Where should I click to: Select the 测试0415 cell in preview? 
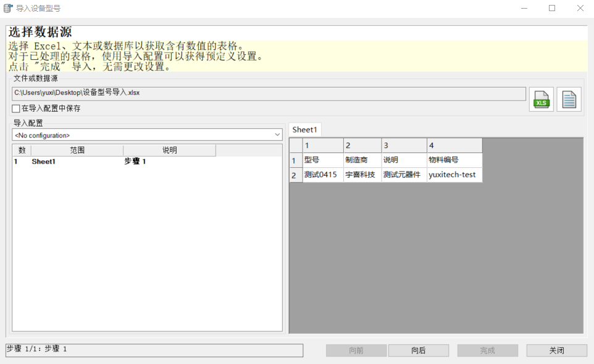pos(324,174)
